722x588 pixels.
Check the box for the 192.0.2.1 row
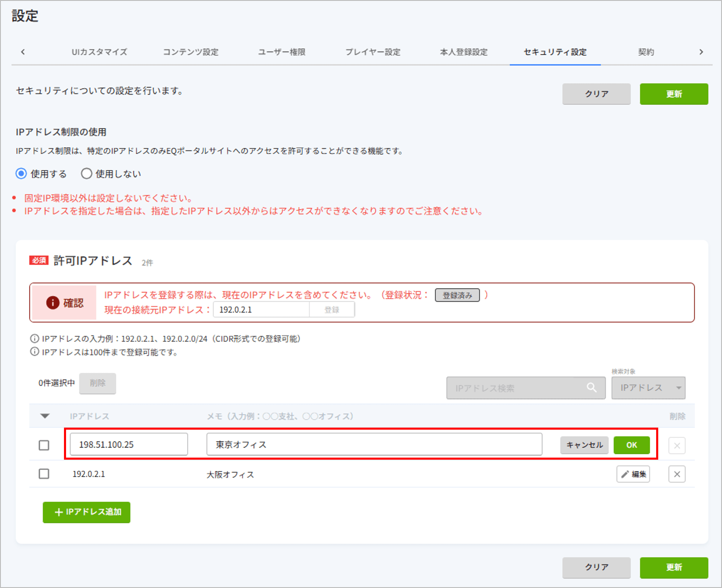tap(44, 474)
